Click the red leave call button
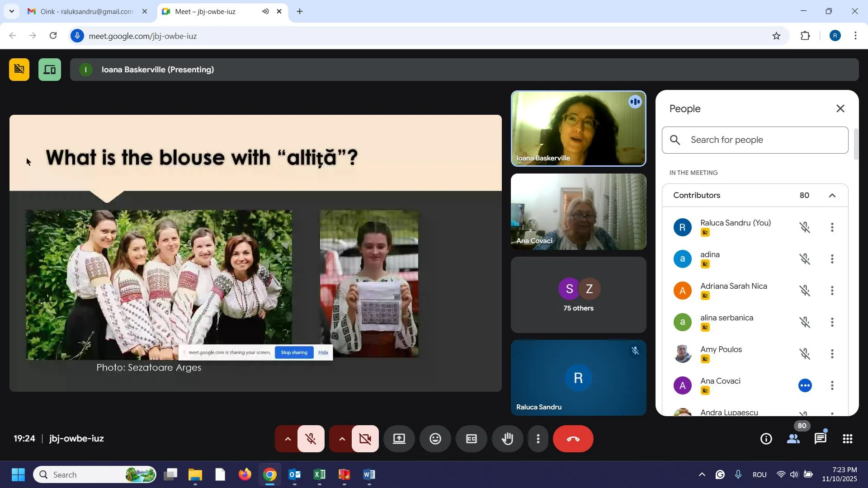868x488 pixels. pos(573,439)
